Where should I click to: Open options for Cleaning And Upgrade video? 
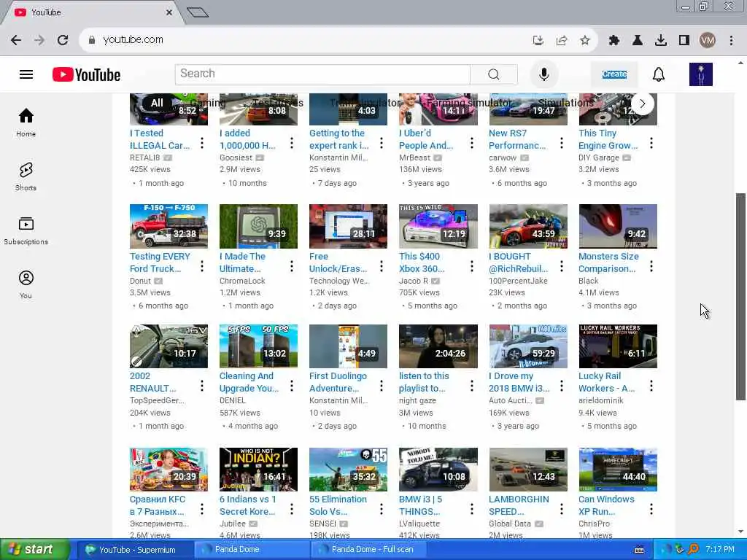[x=292, y=386]
